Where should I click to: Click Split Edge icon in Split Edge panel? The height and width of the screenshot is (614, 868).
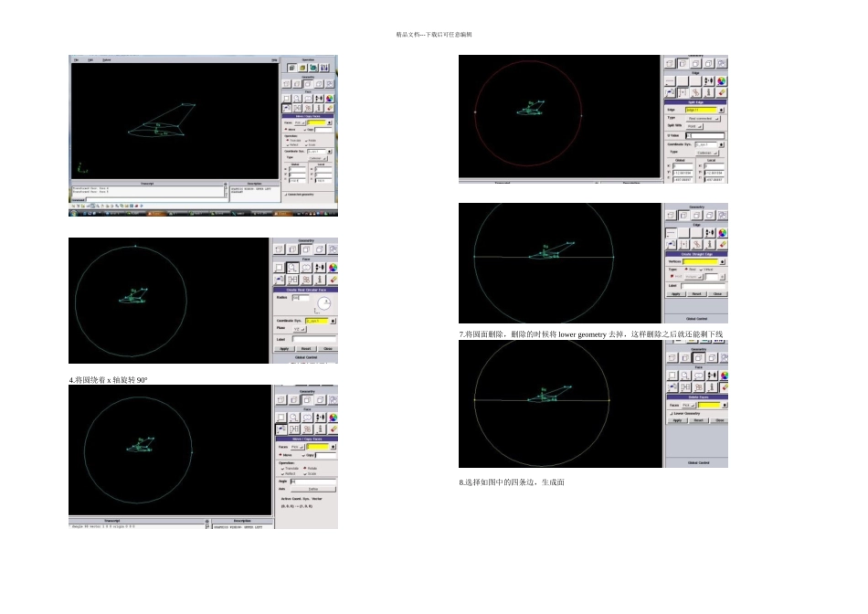point(683,92)
